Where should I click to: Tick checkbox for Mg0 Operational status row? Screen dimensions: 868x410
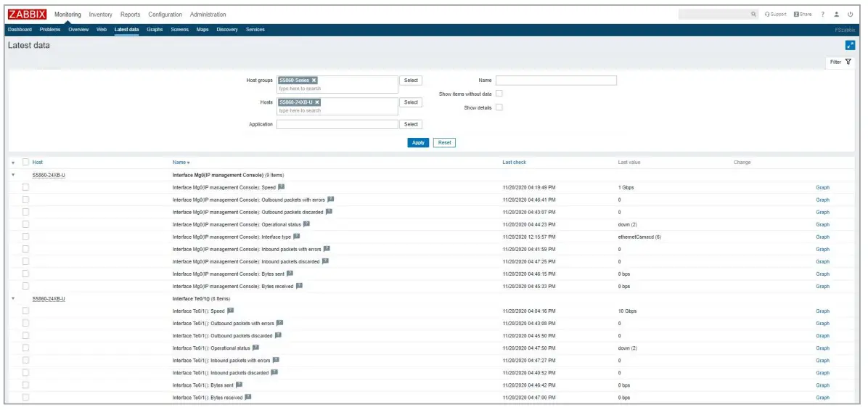(x=25, y=224)
